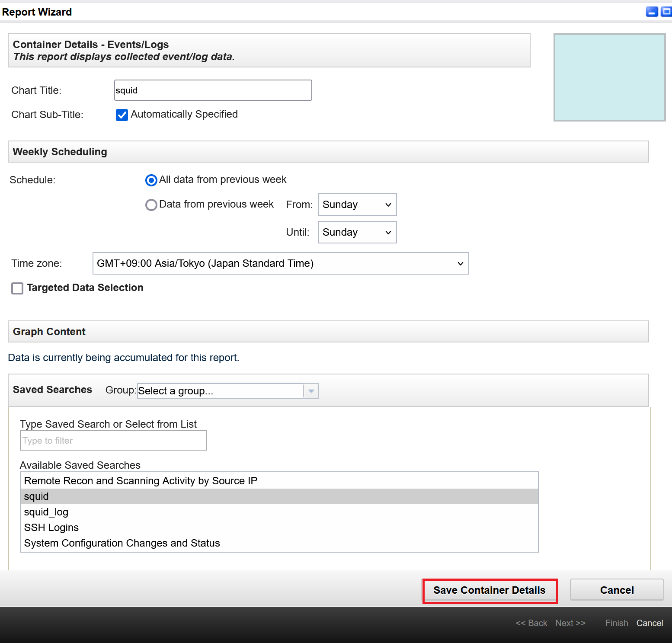
Task: Maximize the Report Wizard window
Action: tap(666, 12)
